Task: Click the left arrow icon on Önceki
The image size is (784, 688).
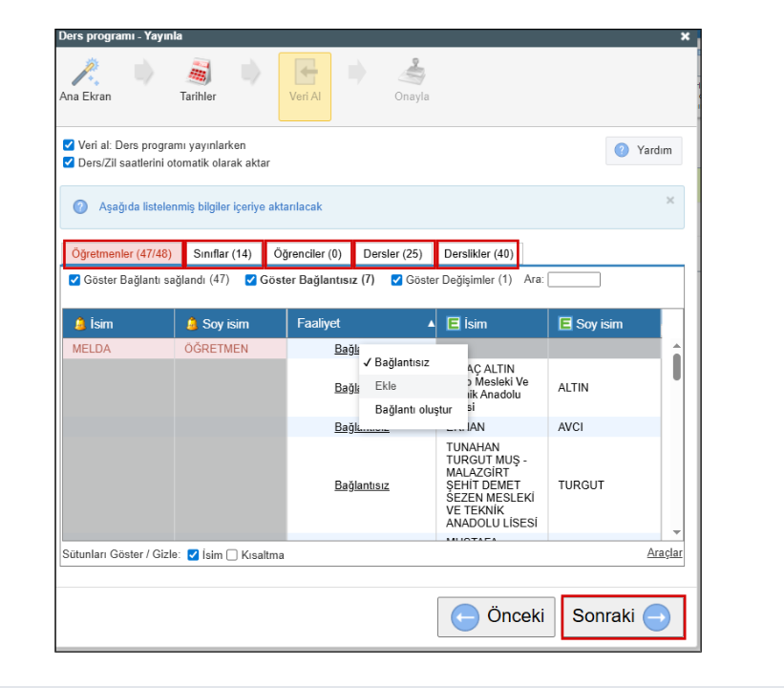Action: coord(465,617)
